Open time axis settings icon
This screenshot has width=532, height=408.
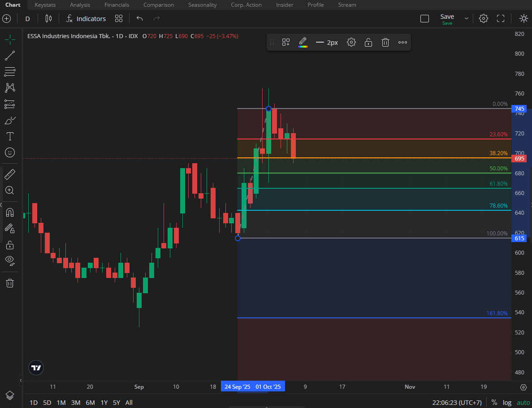coord(523,387)
